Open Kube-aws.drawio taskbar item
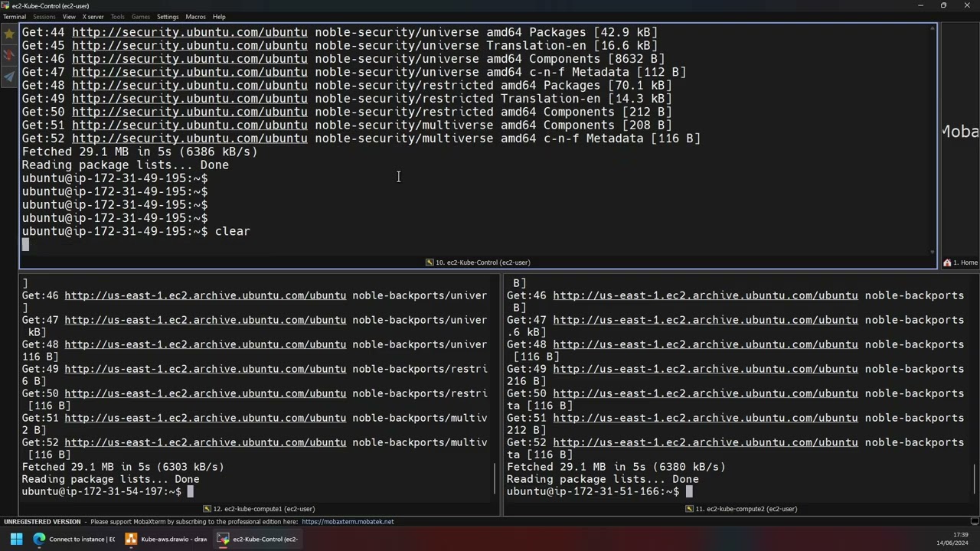 tap(166, 539)
